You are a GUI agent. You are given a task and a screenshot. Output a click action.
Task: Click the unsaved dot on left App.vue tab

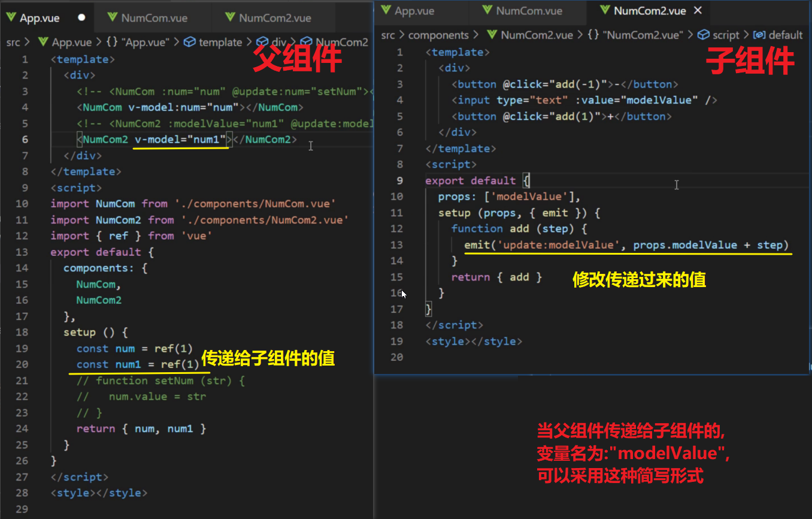click(x=81, y=18)
